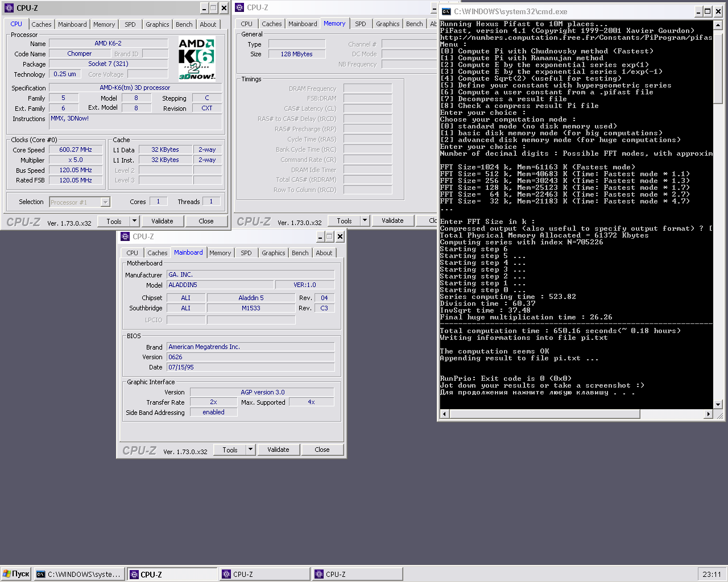Click the Total computation time line in cmd
728x582 pixels.
click(560, 331)
